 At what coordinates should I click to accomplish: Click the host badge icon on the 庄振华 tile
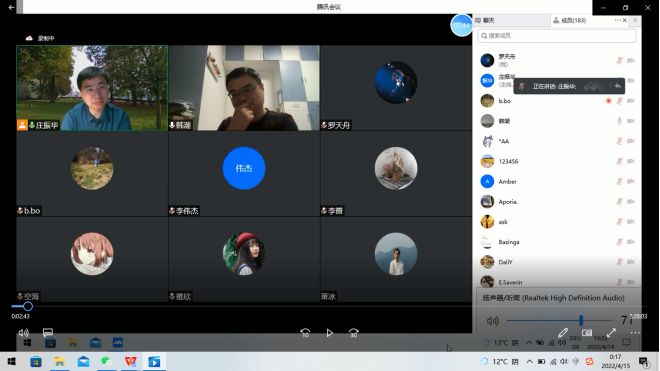click(x=22, y=125)
